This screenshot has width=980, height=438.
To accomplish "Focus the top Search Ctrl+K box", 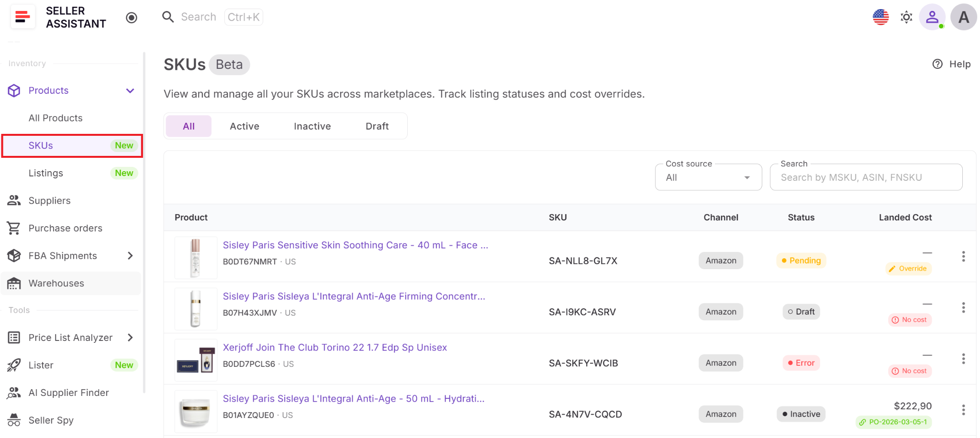I will (x=212, y=17).
